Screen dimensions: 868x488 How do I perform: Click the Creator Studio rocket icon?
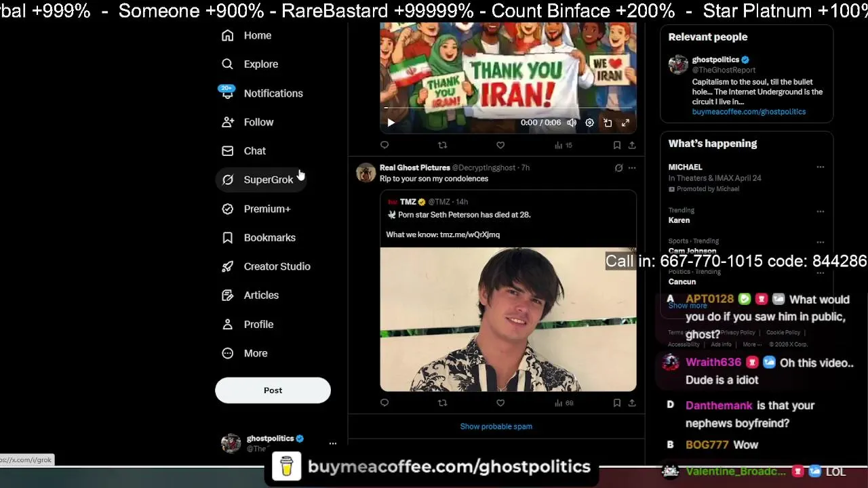pyautogui.click(x=228, y=266)
